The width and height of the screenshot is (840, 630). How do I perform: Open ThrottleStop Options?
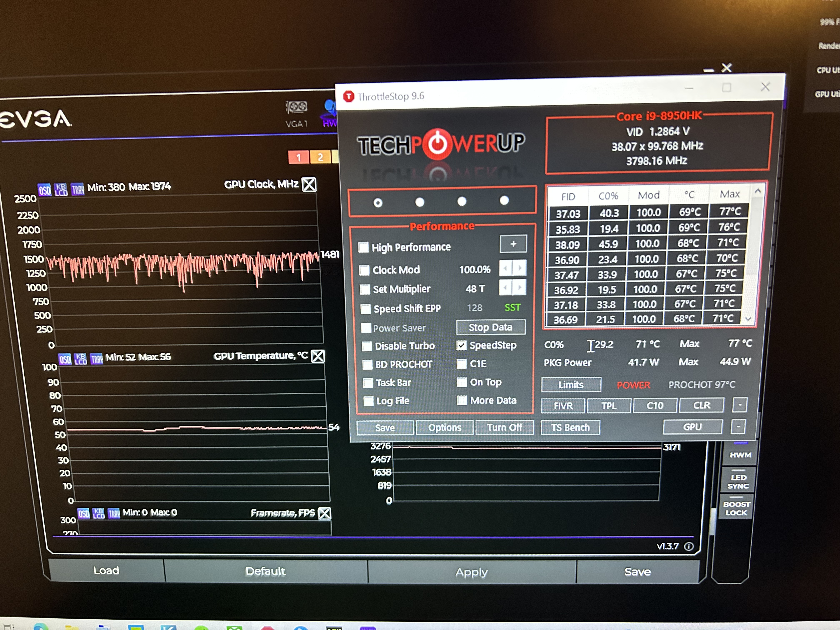pos(445,427)
